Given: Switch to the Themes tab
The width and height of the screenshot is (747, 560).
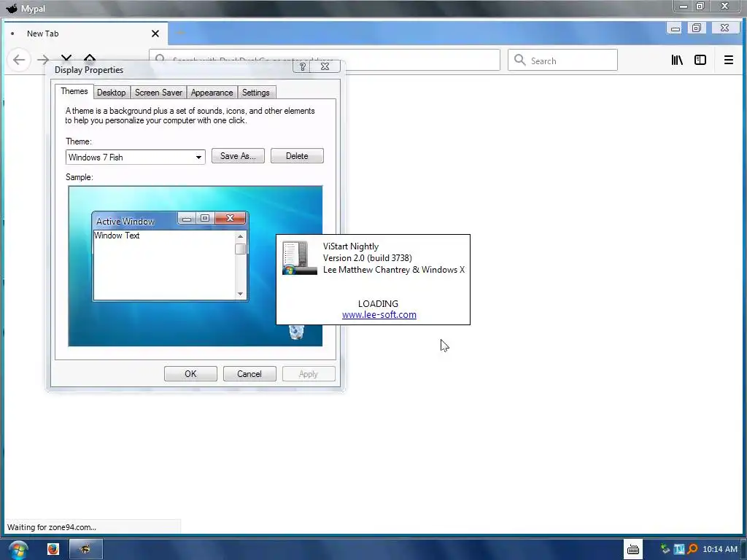Looking at the screenshot, I should click(x=74, y=91).
